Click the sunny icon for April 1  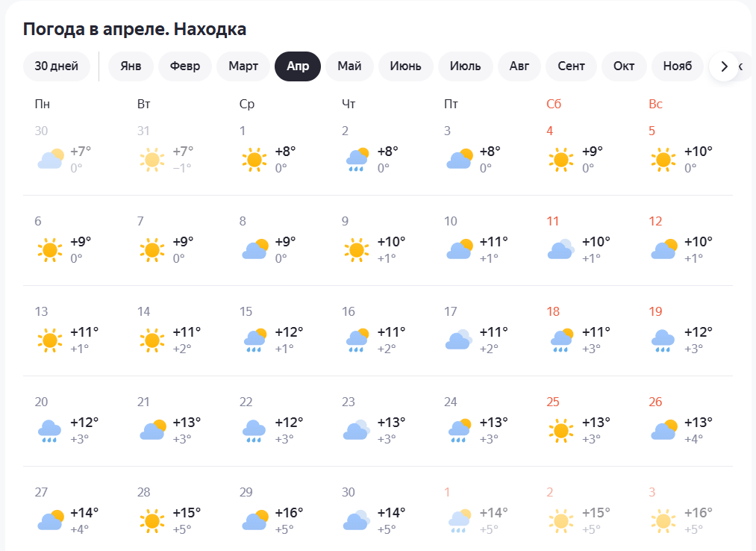click(x=254, y=159)
